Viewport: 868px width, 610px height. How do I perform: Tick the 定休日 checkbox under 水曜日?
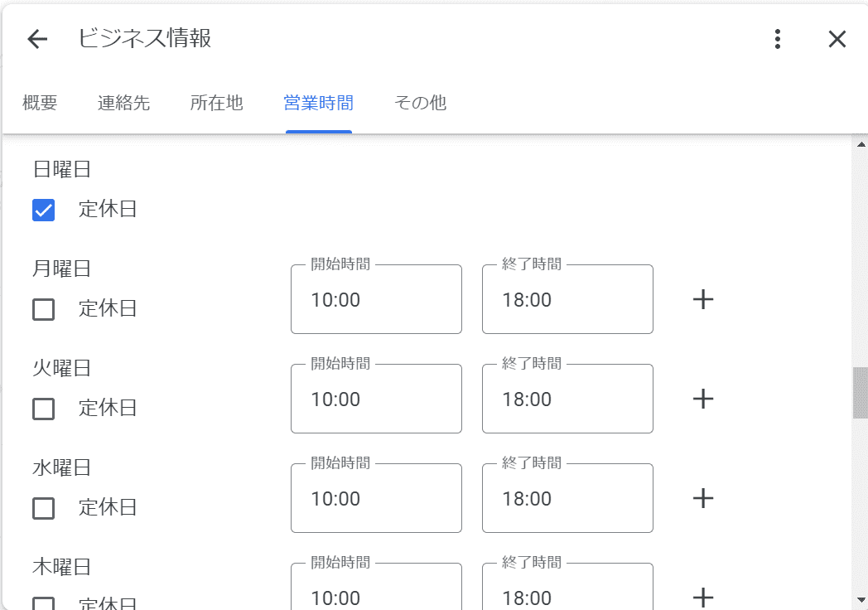[x=43, y=508]
